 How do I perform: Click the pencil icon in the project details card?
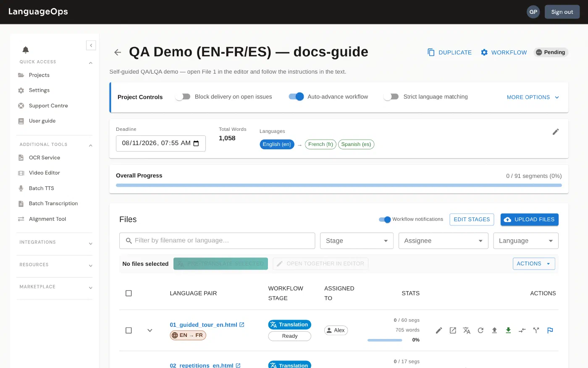556,132
